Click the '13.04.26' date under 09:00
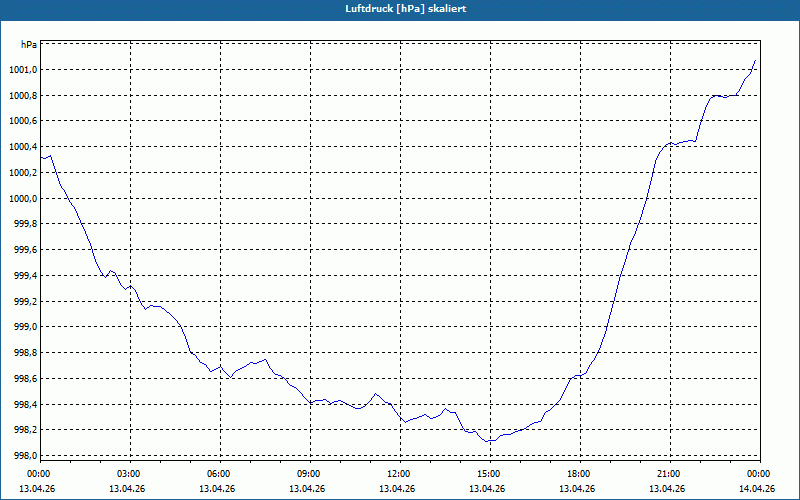 pyautogui.click(x=307, y=489)
